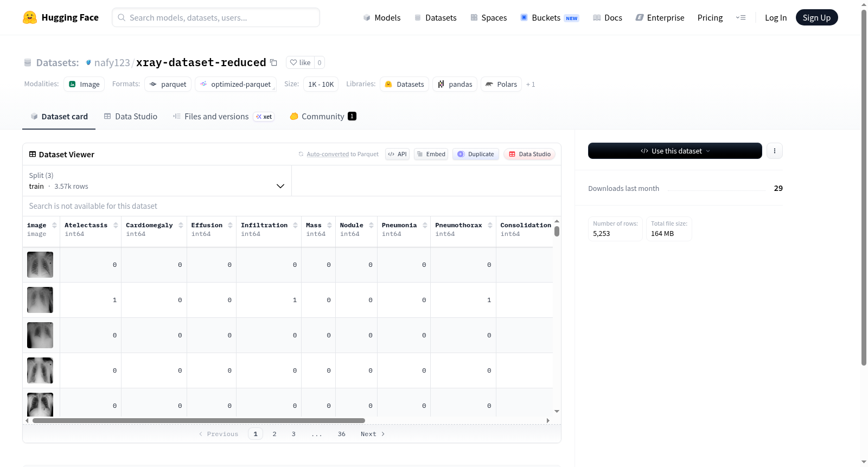Open the third row X-ray thumbnail
The width and height of the screenshot is (868, 467).
40,335
